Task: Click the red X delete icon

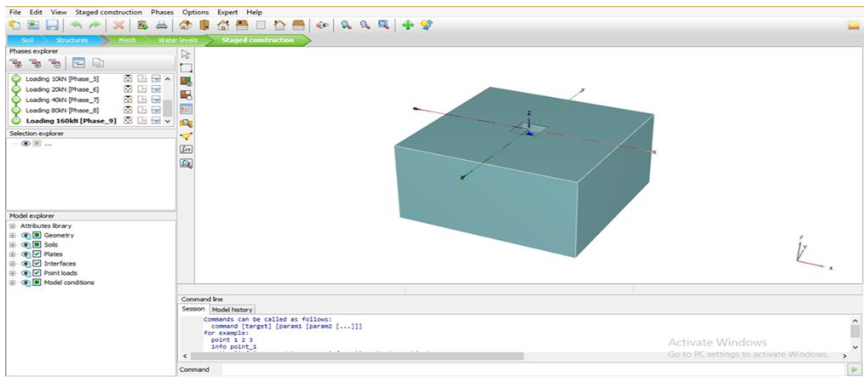Action: [x=119, y=25]
